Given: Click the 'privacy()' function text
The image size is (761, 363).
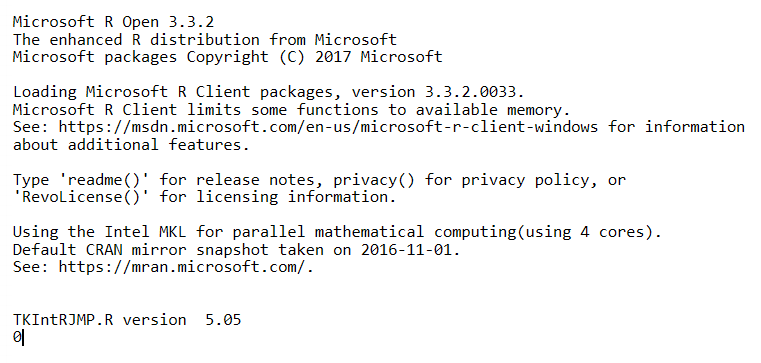Looking at the screenshot, I should click(374, 180).
